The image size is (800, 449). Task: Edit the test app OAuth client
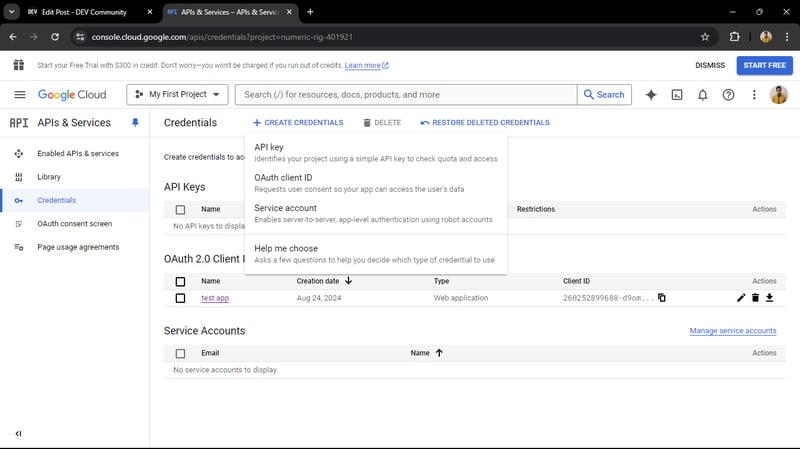point(741,297)
